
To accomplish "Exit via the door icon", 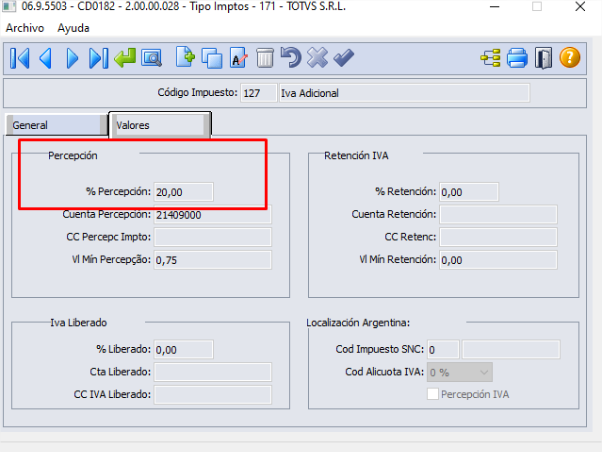I will 543,58.
